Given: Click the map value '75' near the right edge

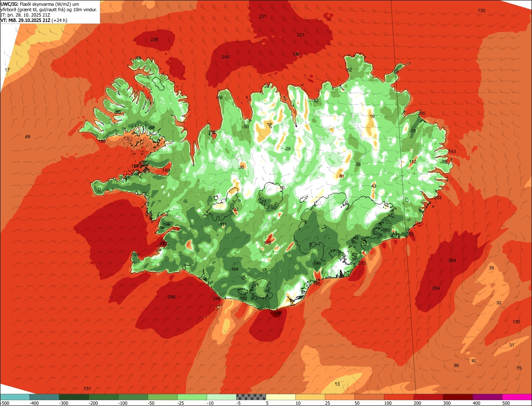Looking at the screenshot, I should (x=519, y=368).
